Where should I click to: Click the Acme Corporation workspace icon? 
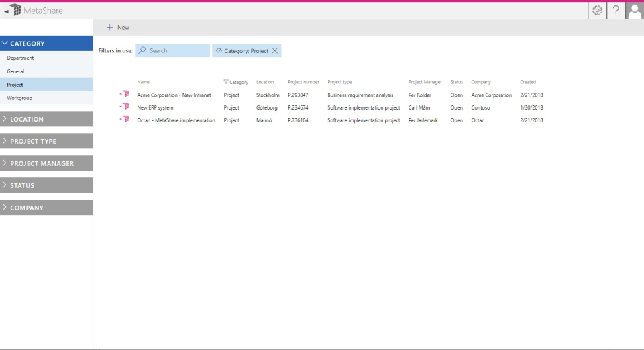click(x=125, y=94)
